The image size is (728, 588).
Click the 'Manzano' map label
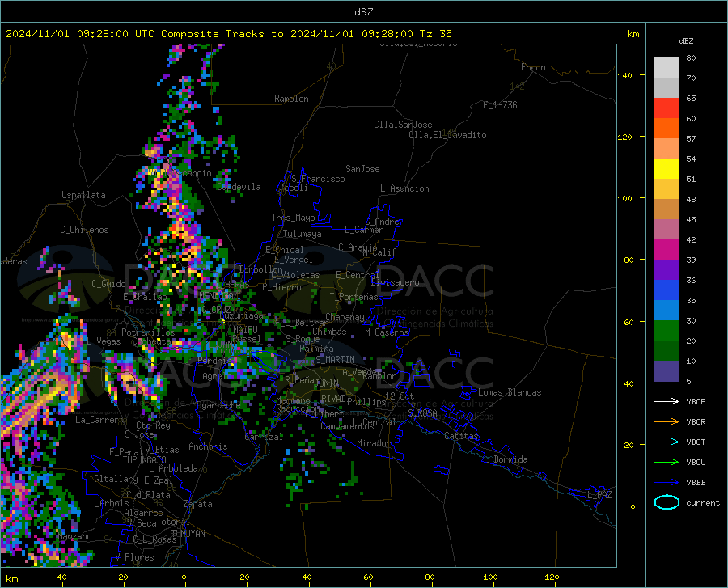75,536
